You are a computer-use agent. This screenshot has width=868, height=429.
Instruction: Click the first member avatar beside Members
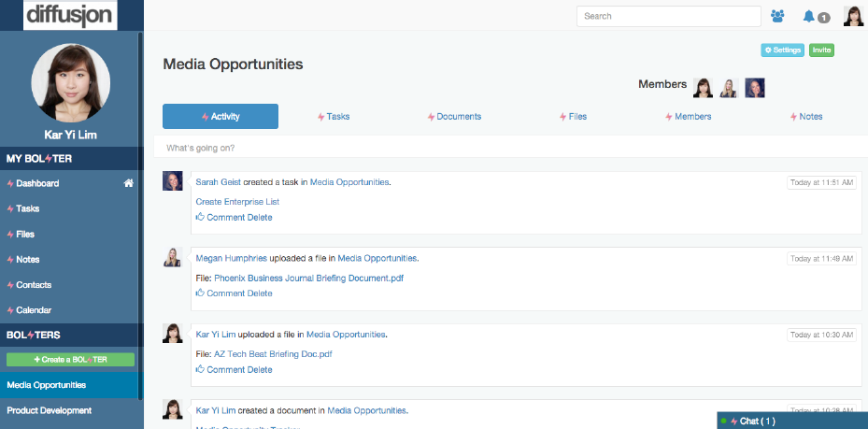coord(704,88)
